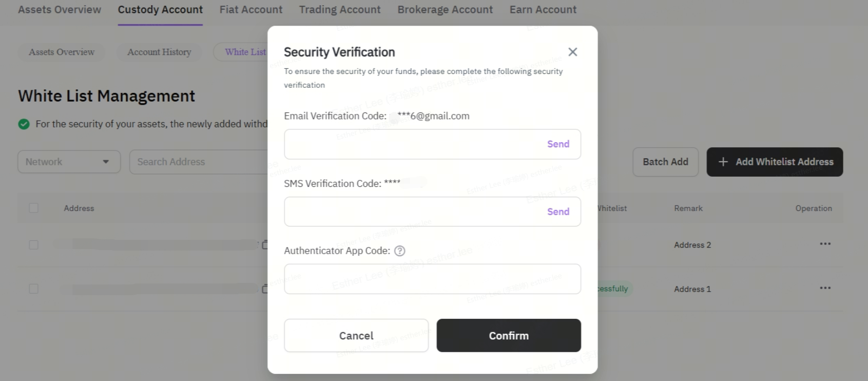The height and width of the screenshot is (381, 868).
Task: Expand the White List tab selector
Action: 246,52
